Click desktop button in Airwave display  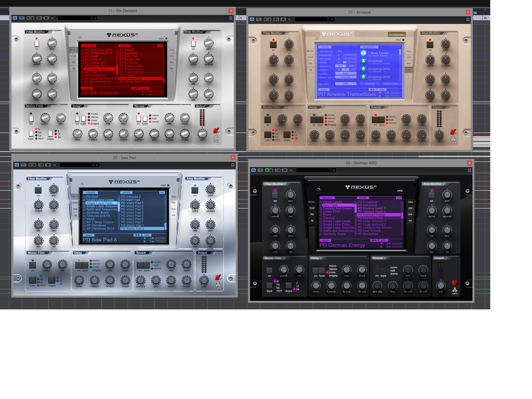[x=370, y=84]
